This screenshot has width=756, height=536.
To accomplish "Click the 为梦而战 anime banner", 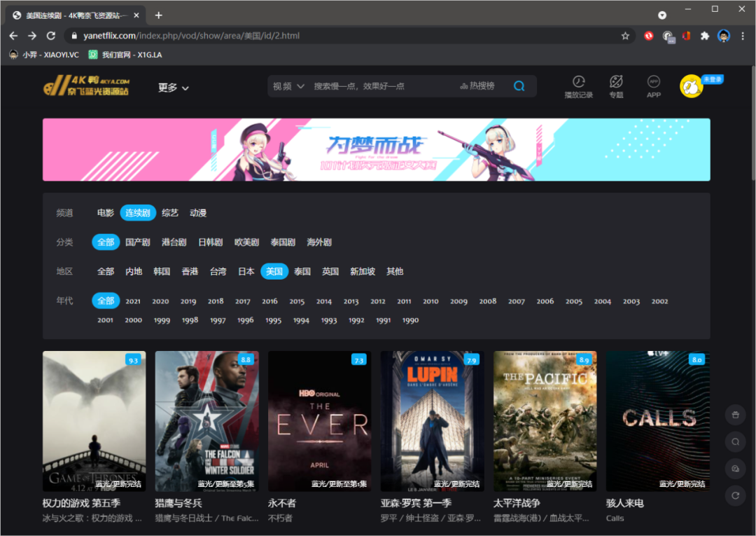I will coord(376,149).
